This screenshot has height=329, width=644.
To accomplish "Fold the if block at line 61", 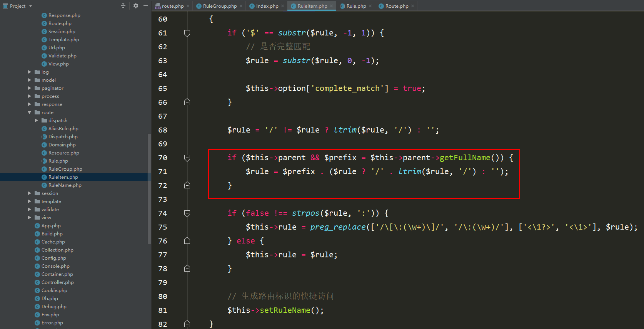I will click(187, 33).
